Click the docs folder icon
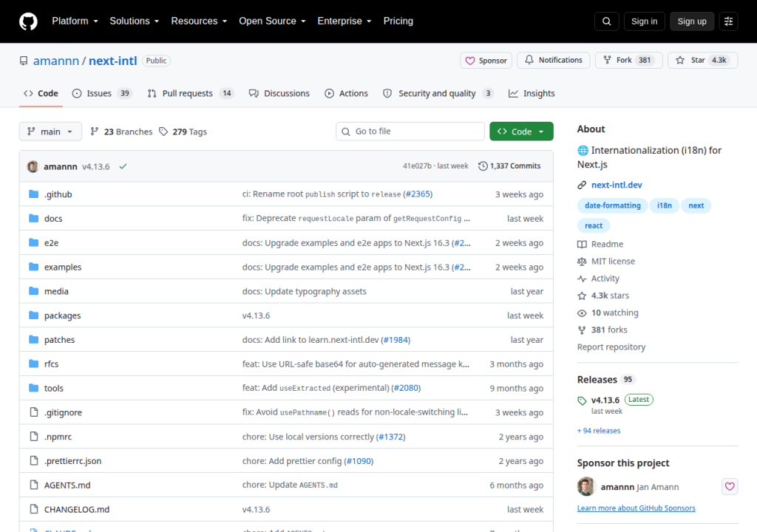The height and width of the screenshot is (532, 757). [33, 218]
